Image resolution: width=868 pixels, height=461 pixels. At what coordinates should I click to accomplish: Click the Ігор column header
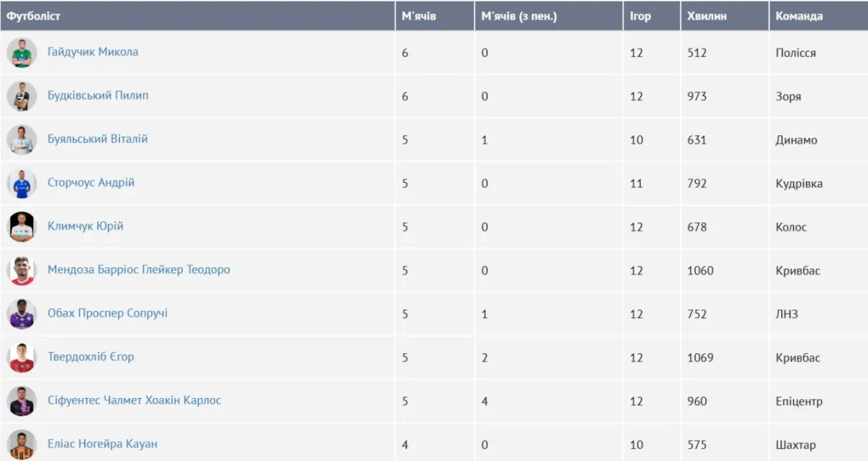(640, 16)
